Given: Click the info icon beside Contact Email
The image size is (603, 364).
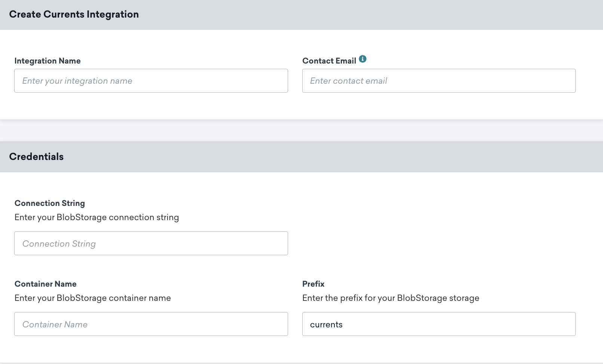Looking at the screenshot, I should click(363, 59).
